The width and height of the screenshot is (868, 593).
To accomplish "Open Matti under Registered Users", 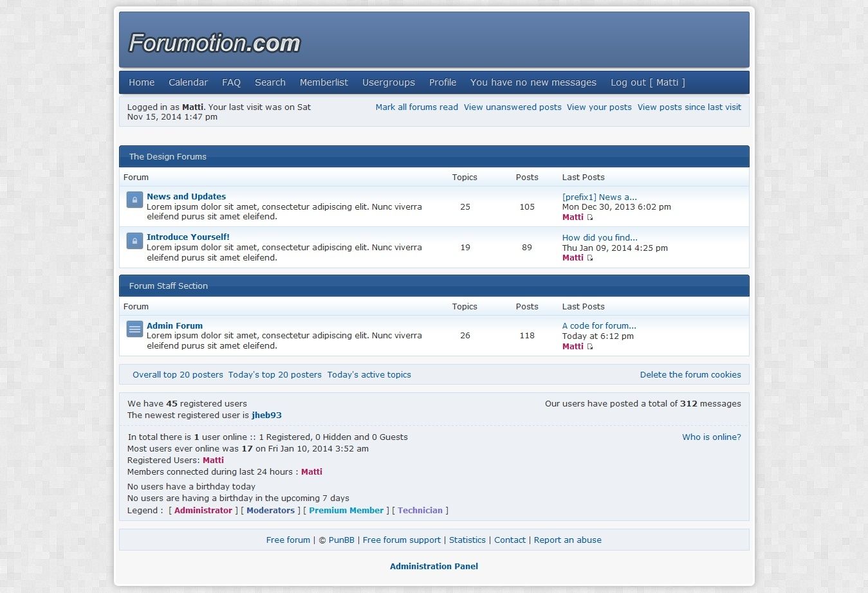I will (213, 461).
